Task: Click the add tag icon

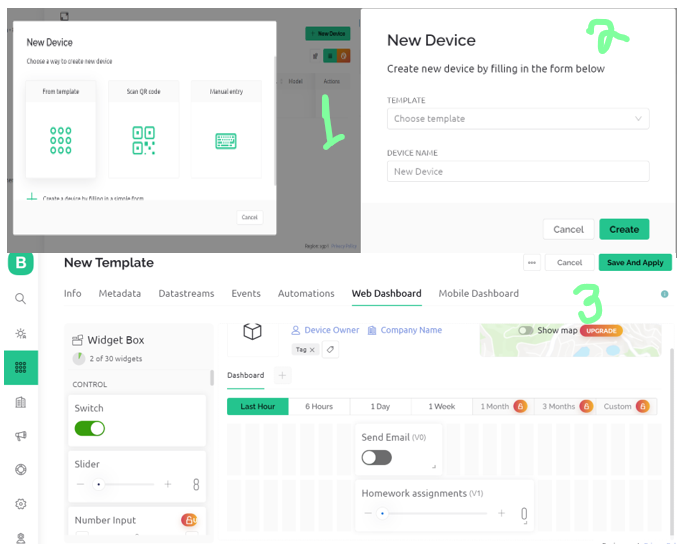Action: 330,349
